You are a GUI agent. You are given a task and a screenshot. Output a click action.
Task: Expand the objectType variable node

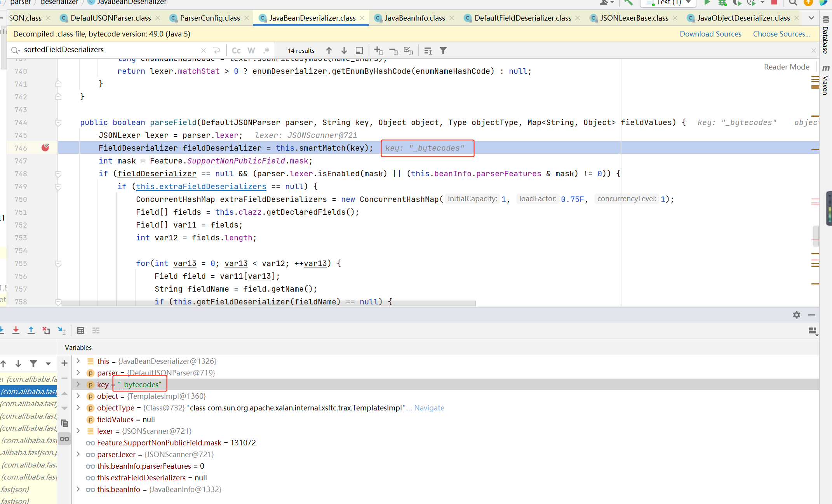(x=78, y=408)
